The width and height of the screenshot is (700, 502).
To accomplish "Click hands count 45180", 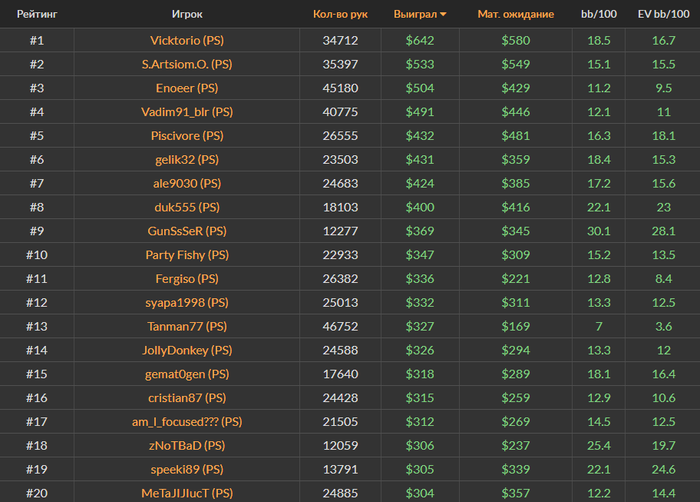I will (340, 88).
